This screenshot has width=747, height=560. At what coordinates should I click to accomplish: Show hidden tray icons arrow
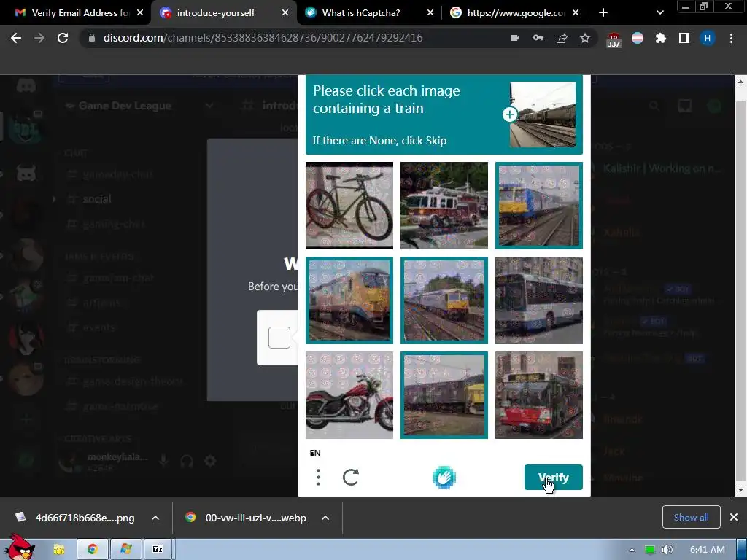click(632, 550)
